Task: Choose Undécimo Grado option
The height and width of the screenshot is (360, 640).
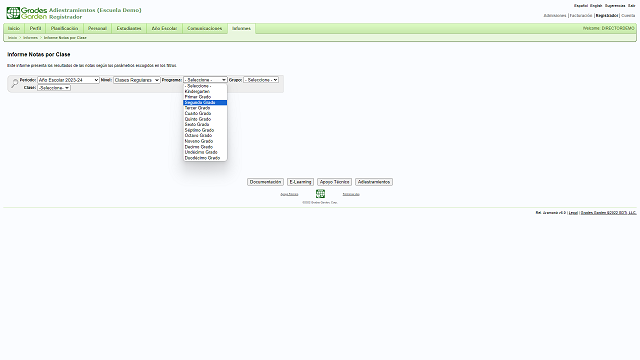Action: click(x=205, y=152)
